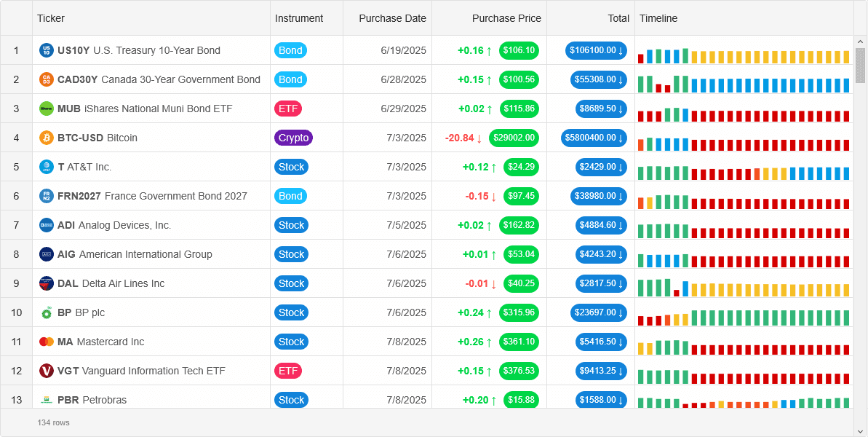Click the ETF badge in MUB row
868x437 pixels.
point(288,109)
